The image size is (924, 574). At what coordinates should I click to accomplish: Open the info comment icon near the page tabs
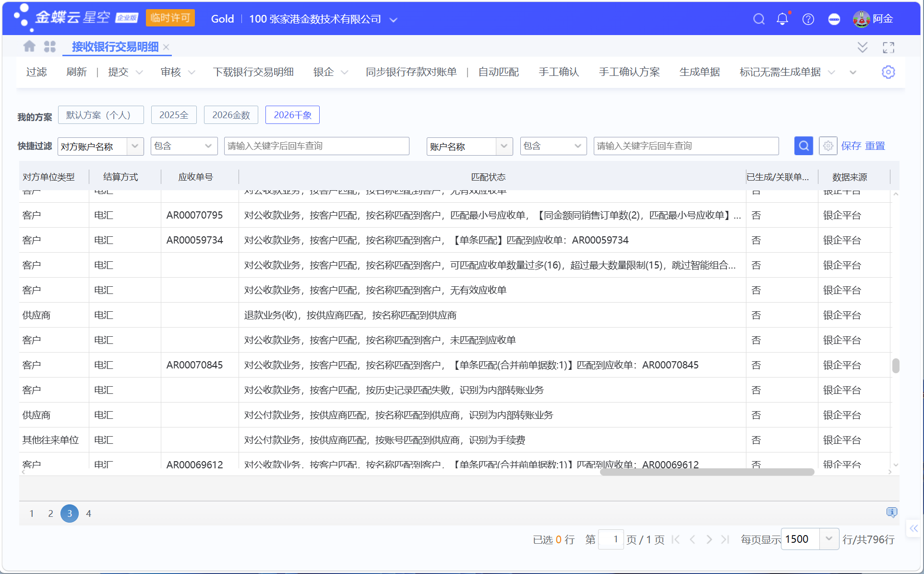[891, 513]
